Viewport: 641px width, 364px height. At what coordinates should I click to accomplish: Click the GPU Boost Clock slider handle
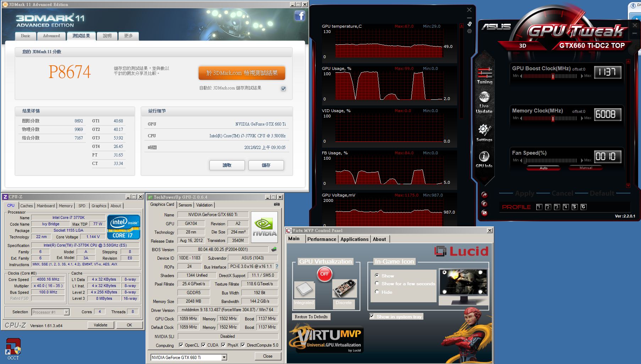point(553,76)
